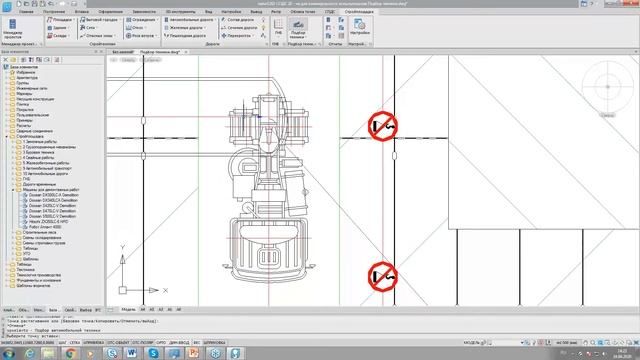Toggle оПРИВЯЗКА object snap
The height and width of the screenshot is (360, 640).
click(x=93, y=343)
